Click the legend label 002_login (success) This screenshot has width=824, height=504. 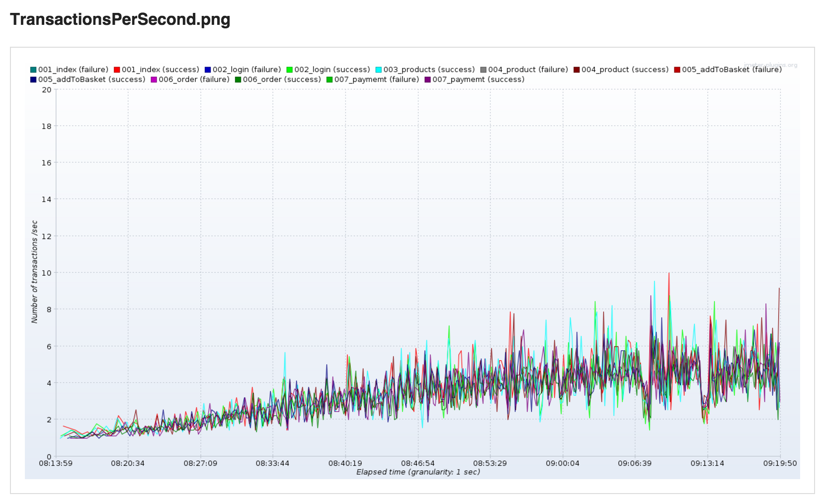pos(332,70)
